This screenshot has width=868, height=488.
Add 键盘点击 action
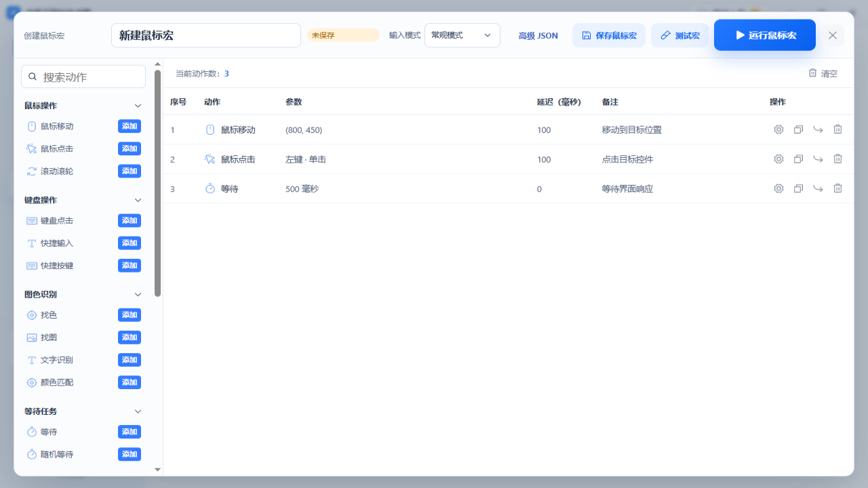(130, 220)
